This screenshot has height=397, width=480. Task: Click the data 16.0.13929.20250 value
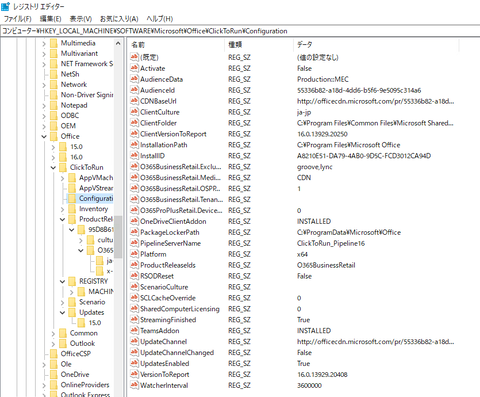tap(322, 134)
